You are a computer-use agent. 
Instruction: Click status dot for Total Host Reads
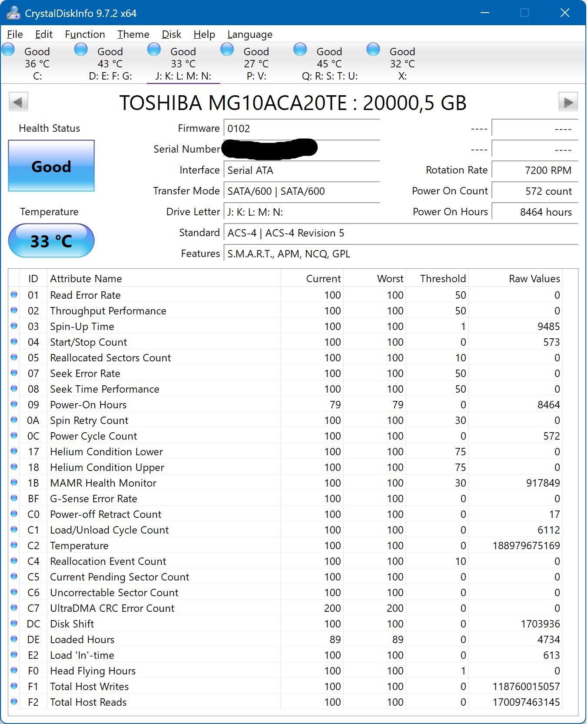(x=14, y=702)
